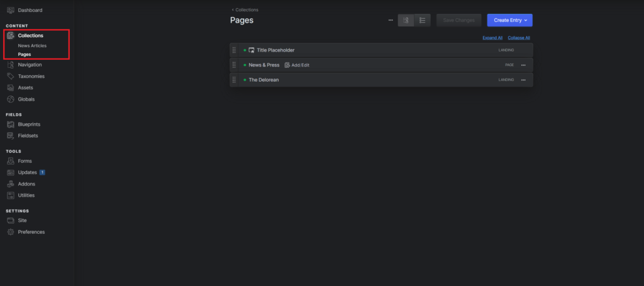Click the Expand All link
Image resolution: width=644 pixels, height=286 pixels.
pyautogui.click(x=492, y=38)
